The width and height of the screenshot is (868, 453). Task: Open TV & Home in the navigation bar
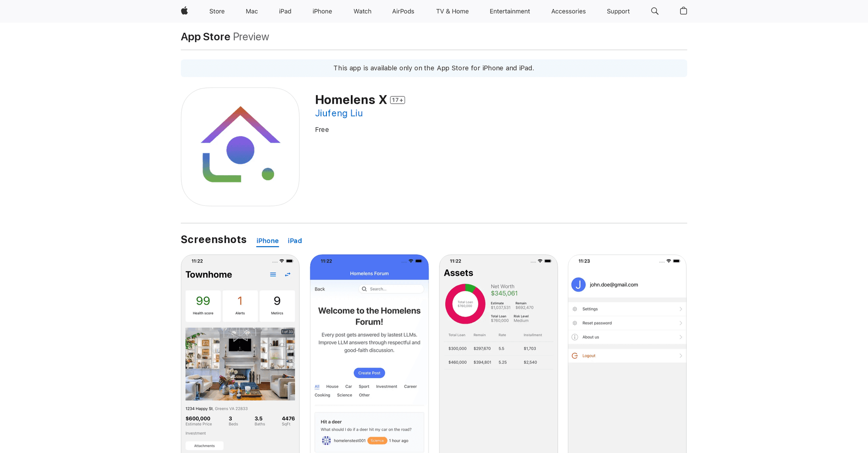coord(453,11)
